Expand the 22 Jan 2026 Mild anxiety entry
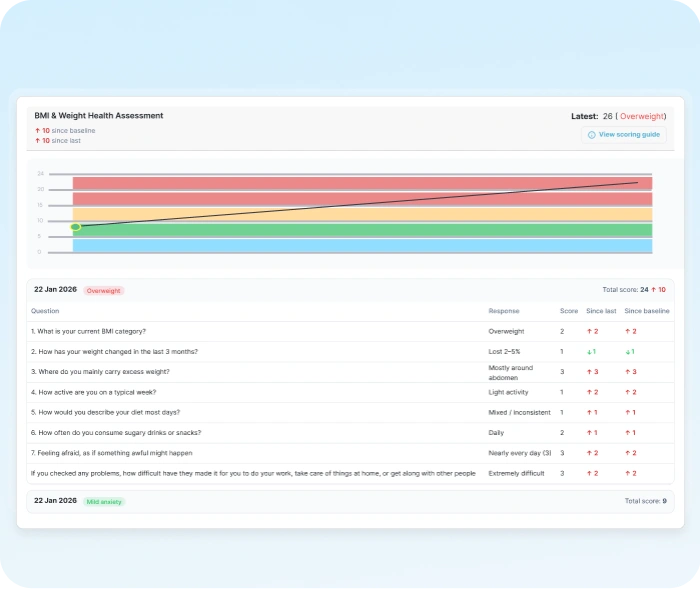 click(x=350, y=501)
